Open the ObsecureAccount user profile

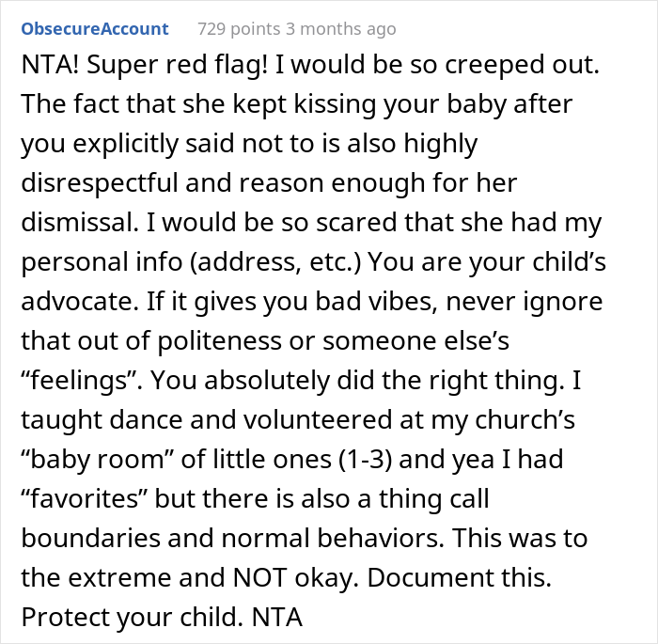(x=95, y=29)
